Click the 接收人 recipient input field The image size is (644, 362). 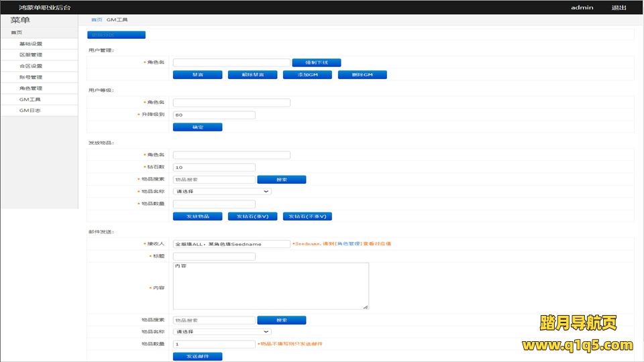[x=231, y=244]
